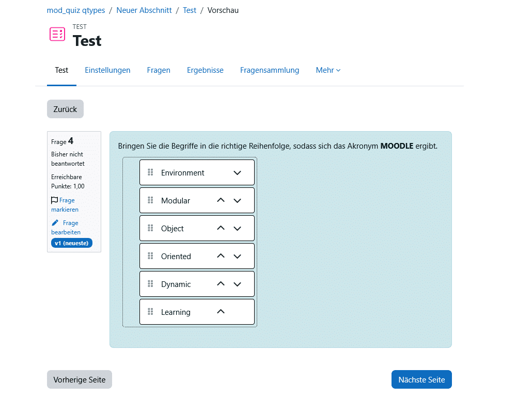Image resolution: width=532 pixels, height=399 pixels.
Task: Grab the drag handle for Dynamic
Action: 151,284
